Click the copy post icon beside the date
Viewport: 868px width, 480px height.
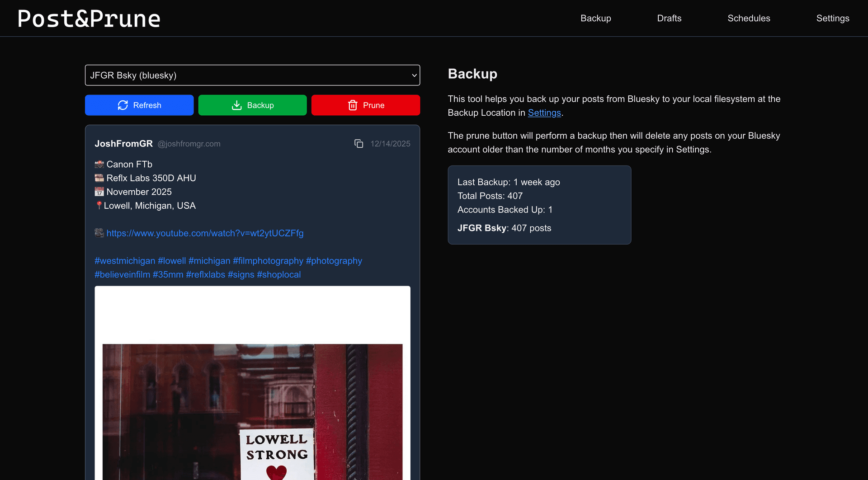click(359, 144)
